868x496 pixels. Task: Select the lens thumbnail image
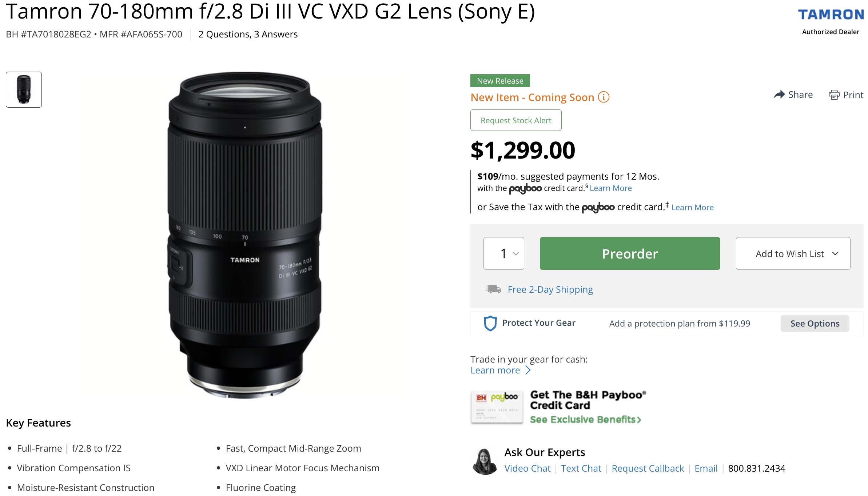24,90
